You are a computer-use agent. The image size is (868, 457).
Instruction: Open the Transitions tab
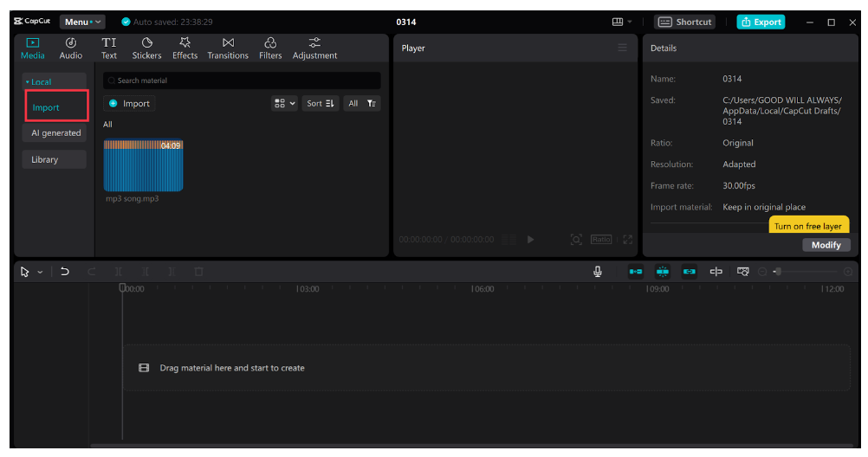228,48
